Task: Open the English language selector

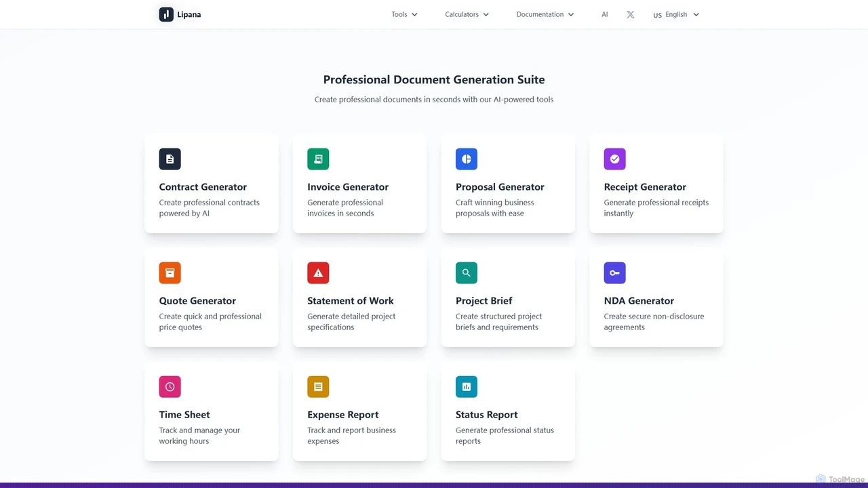Action: point(676,14)
